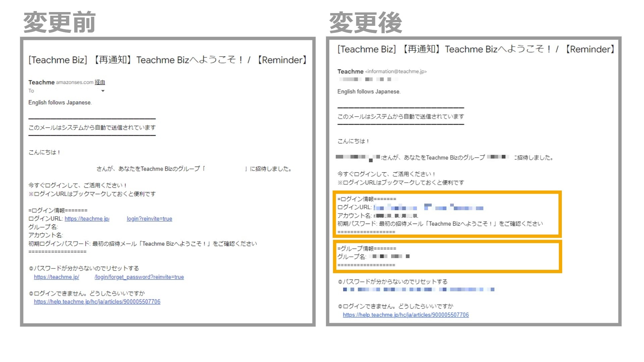Screen dimensions: 644x362
Task: Click 今すぐログインして、ご活用ください！ in 変更前 email
Action: pos(77,185)
